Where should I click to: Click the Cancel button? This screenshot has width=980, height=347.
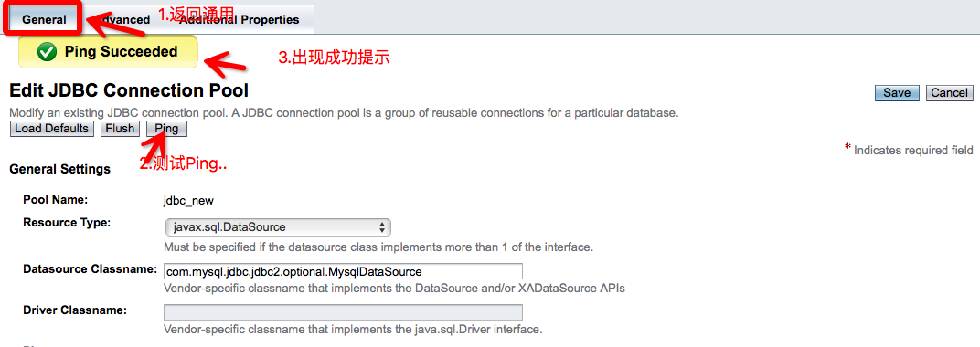(x=949, y=92)
